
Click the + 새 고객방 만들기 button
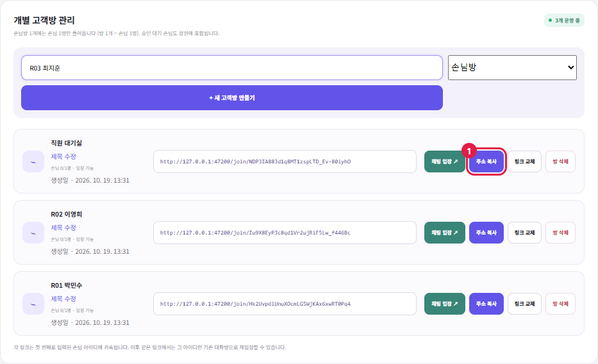tap(232, 97)
